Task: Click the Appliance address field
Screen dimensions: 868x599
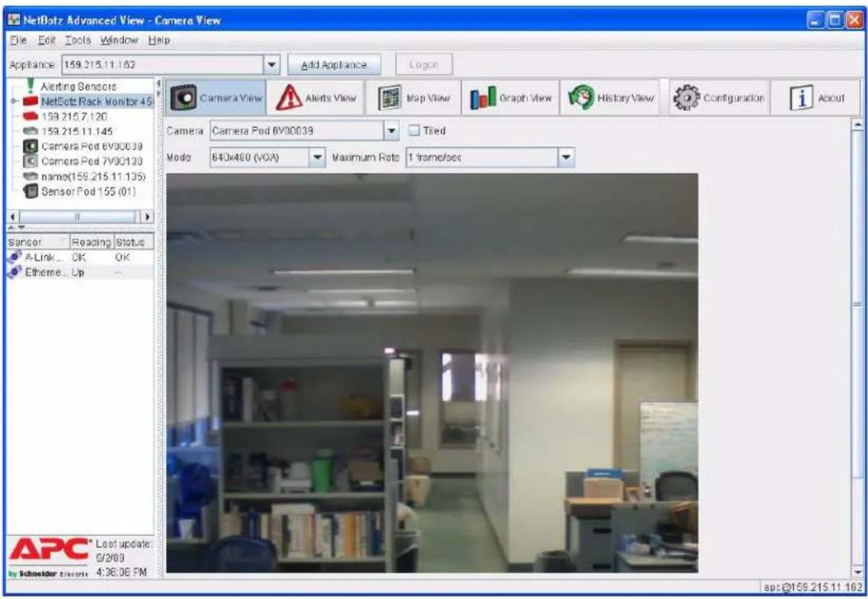Action: pos(163,64)
